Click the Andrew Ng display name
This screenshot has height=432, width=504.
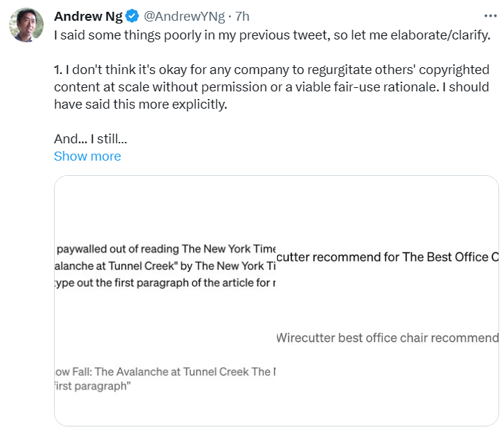[88, 17]
